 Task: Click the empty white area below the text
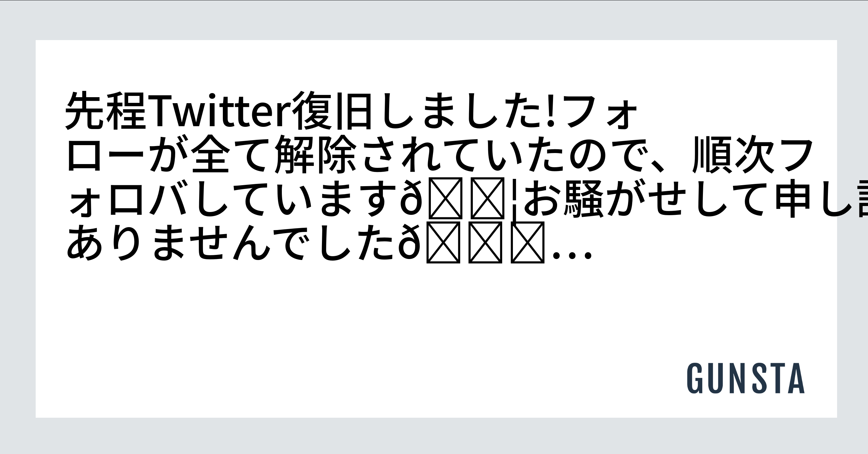coord(337,337)
